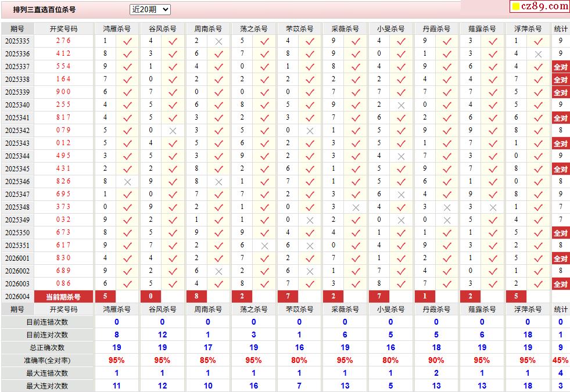Viewport: 570px width, 392px height.
Task: Click period number 2026001
Action: pyautogui.click(x=17, y=258)
